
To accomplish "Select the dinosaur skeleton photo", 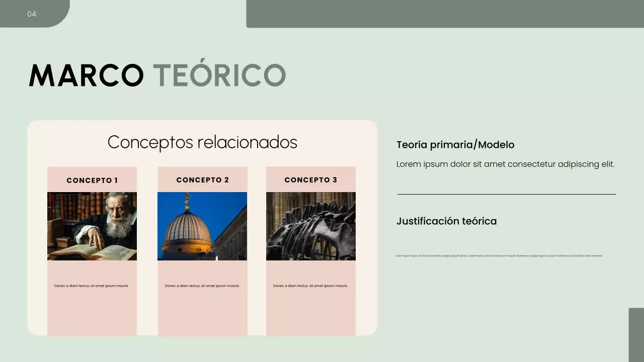I will pos(310,226).
